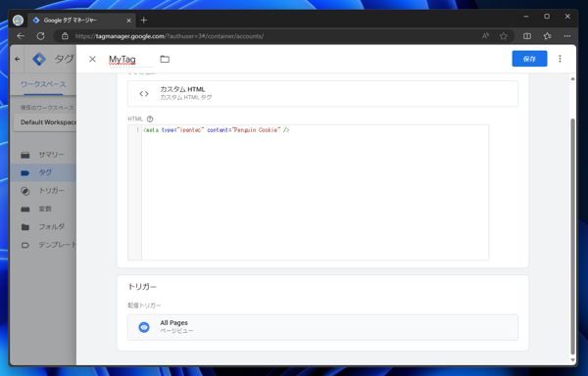Click the トリガー section heading
Viewport: 588px width, 376px height.
click(142, 287)
